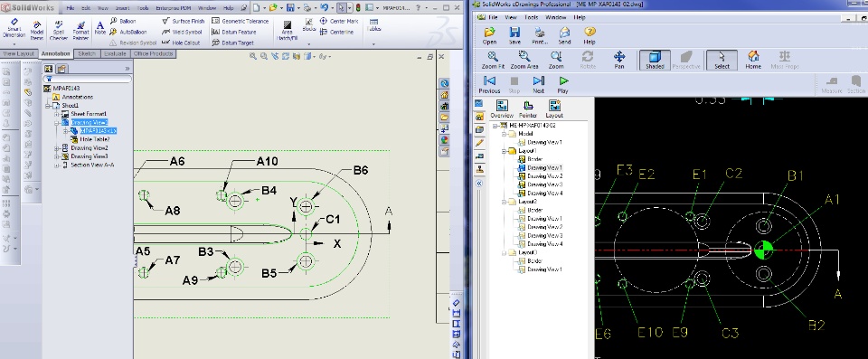Insert a Surface Finish symbol

[184, 21]
